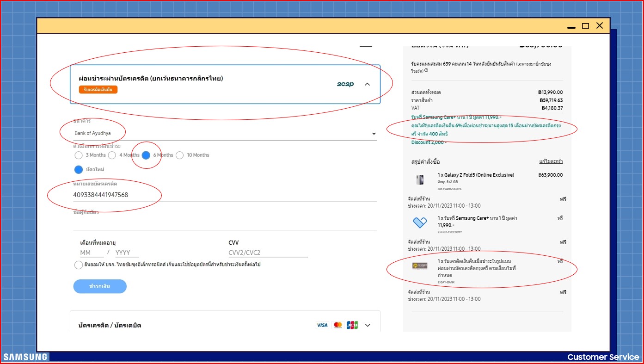Click the MM expiry month field
644x364 pixels.
[x=92, y=253]
